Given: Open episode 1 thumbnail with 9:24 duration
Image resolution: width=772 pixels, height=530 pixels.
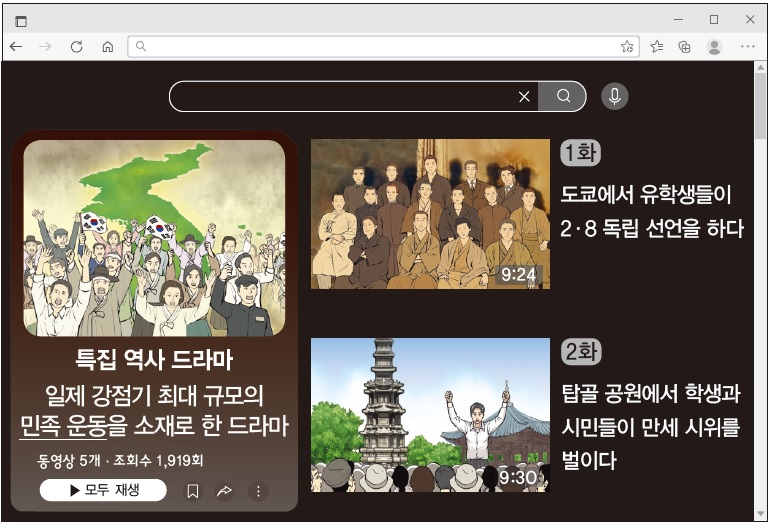Looking at the screenshot, I should (x=430, y=214).
